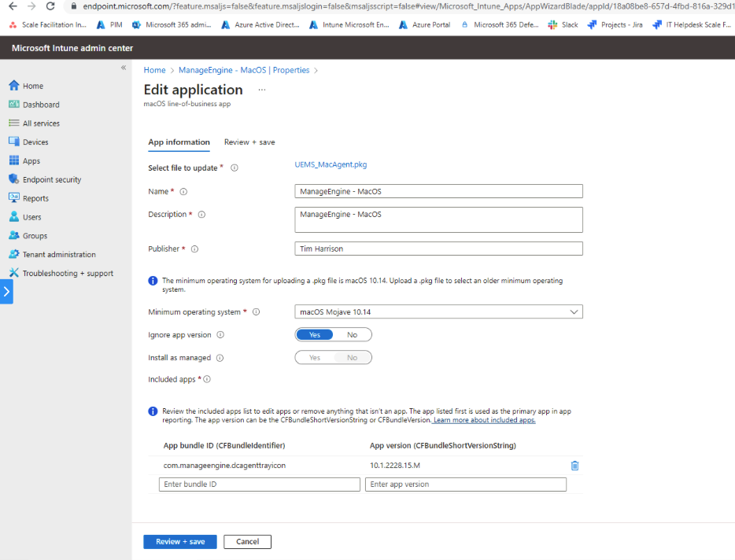This screenshot has height=560, width=735.
Task: Open Dashboard from sidebar
Action: (x=34, y=105)
